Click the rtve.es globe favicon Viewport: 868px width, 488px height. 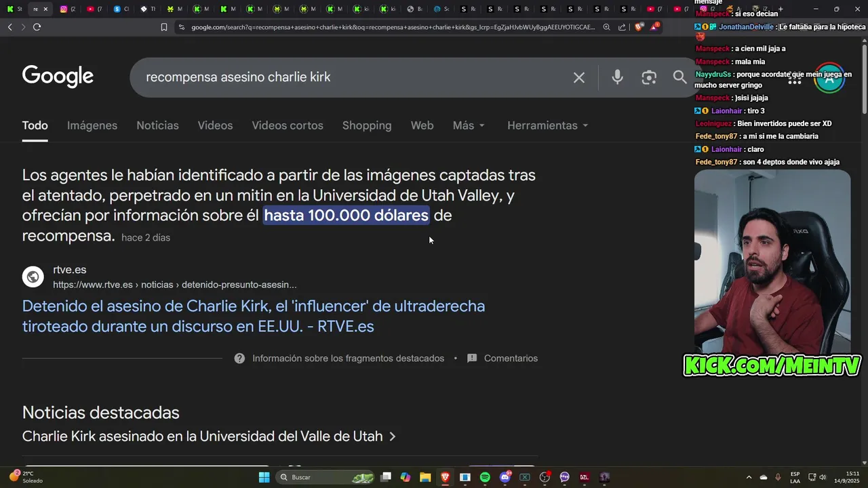coord(33,277)
